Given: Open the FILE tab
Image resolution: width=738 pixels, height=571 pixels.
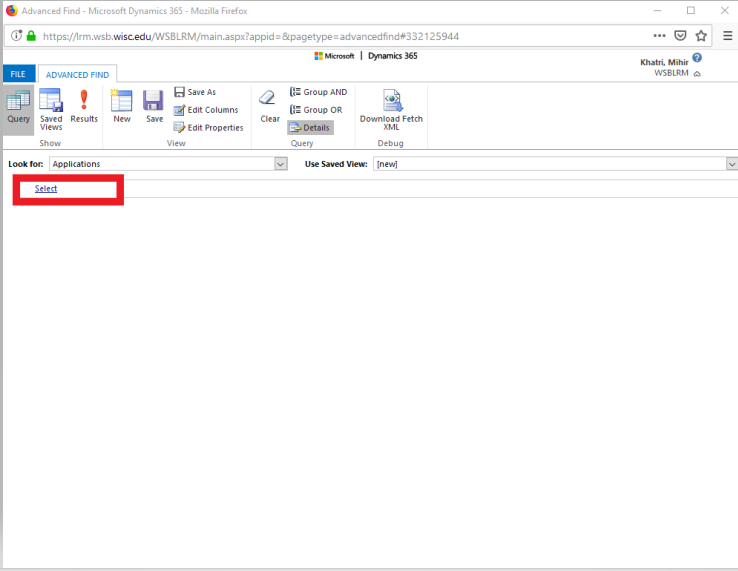Looking at the screenshot, I should [18, 74].
